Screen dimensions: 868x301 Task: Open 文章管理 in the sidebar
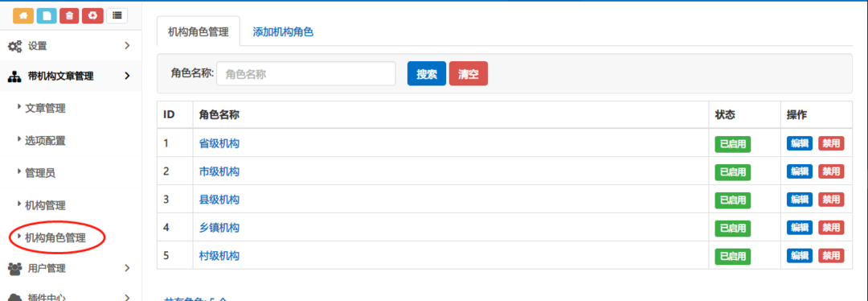tap(45, 109)
